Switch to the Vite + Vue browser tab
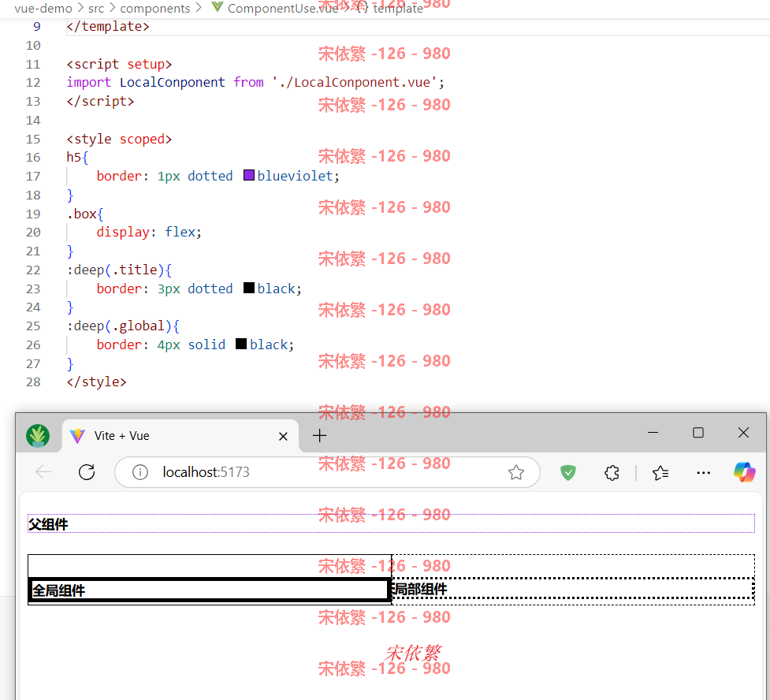This screenshot has height=700, width=770. 180,436
